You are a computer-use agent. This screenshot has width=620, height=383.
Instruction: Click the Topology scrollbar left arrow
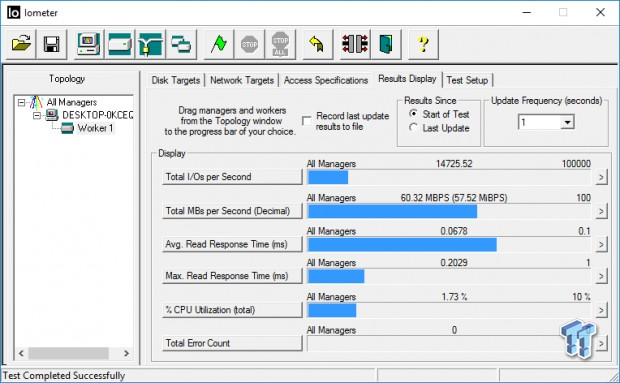[21, 353]
